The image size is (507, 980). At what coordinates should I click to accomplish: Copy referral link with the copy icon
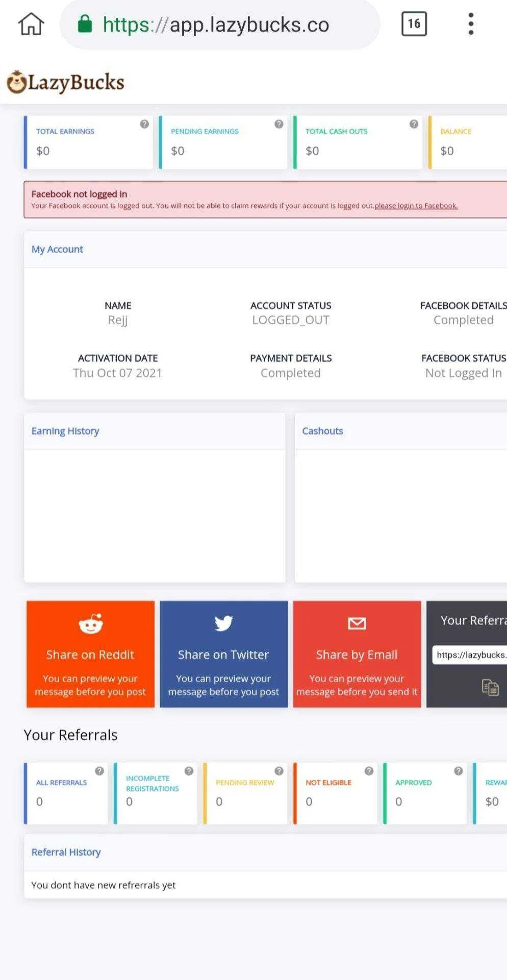490,687
